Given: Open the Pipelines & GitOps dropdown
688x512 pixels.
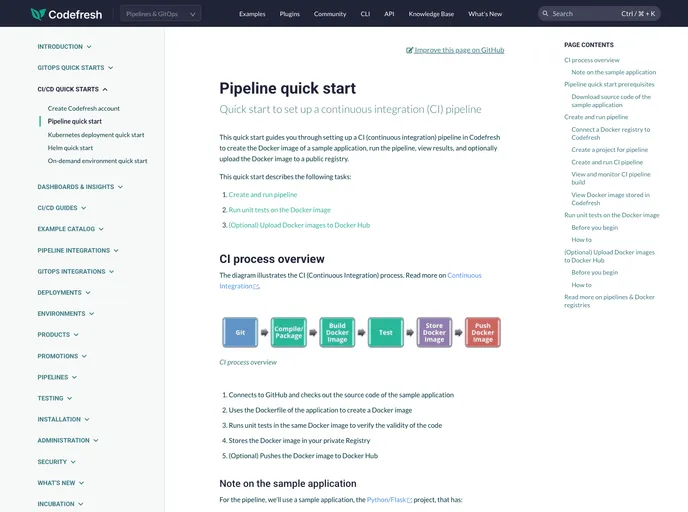Looking at the screenshot, I should point(161,14).
